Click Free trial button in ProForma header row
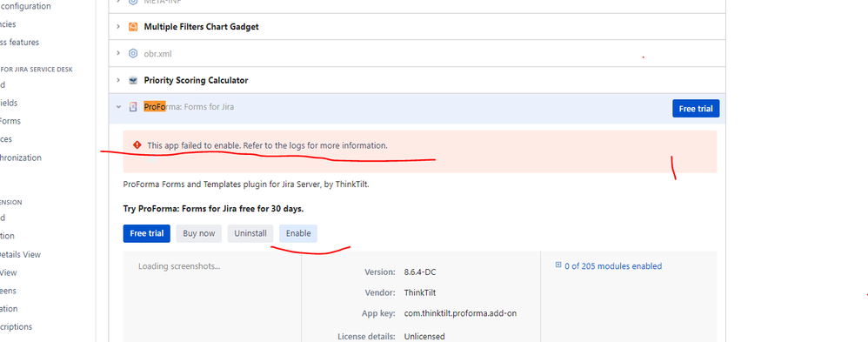This screenshot has width=868, height=342. (696, 109)
